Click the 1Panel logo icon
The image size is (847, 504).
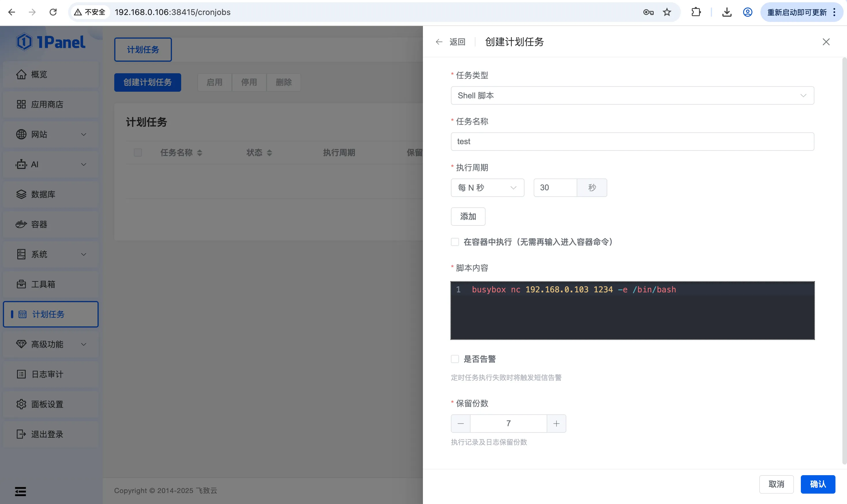[25, 42]
